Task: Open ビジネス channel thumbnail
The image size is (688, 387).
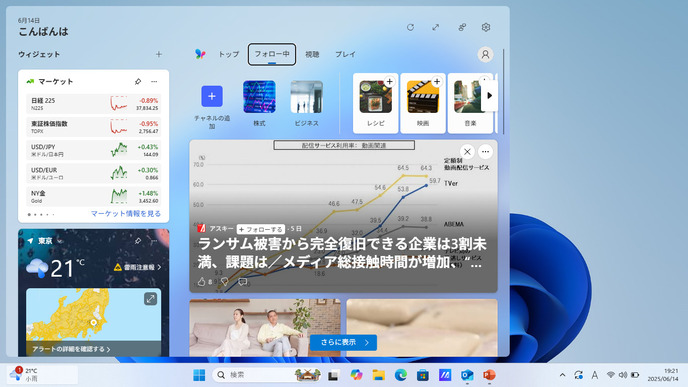Action: point(306,97)
